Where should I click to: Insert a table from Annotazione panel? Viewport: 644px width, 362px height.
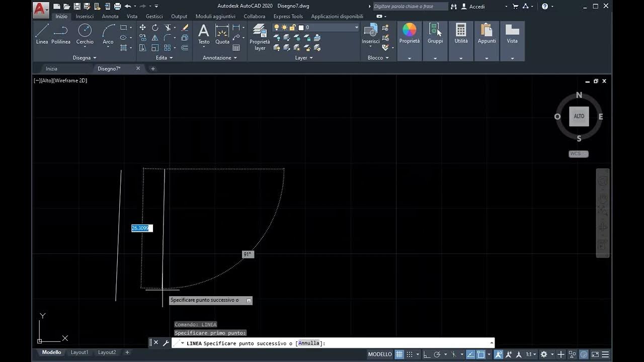coord(236,48)
